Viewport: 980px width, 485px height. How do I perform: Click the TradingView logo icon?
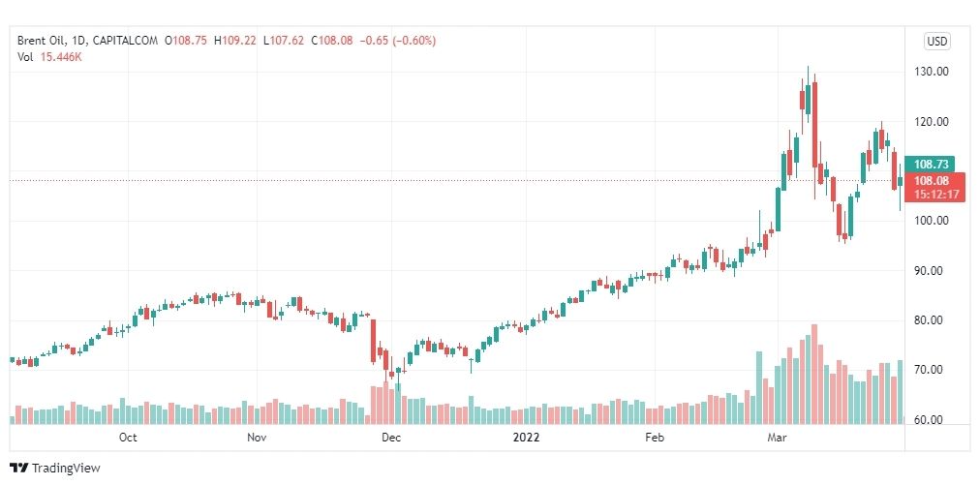click(19, 468)
